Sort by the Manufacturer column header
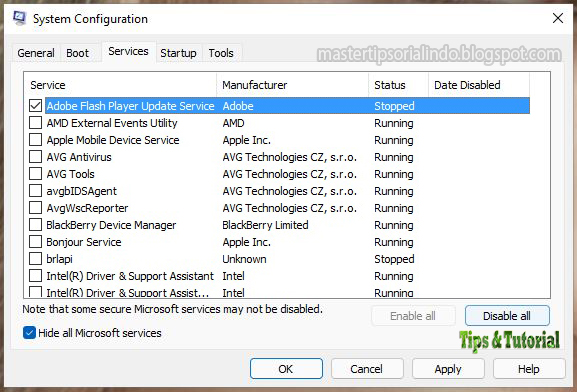The image size is (577, 392). click(x=293, y=85)
